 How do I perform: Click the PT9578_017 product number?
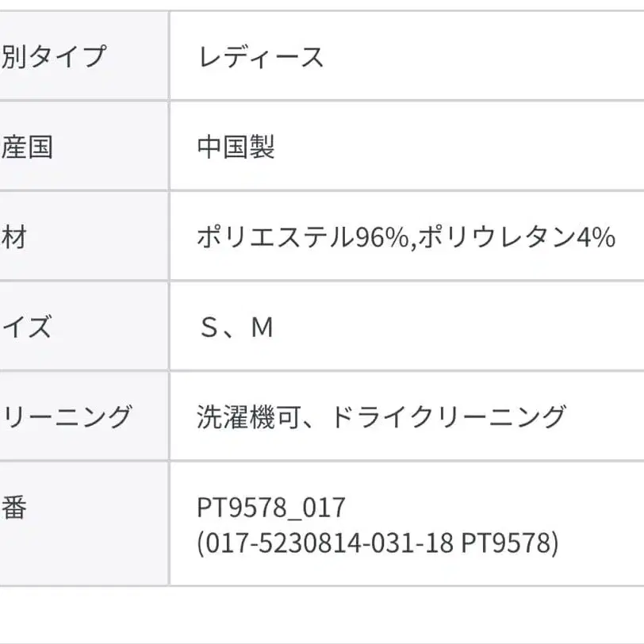point(271,508)
